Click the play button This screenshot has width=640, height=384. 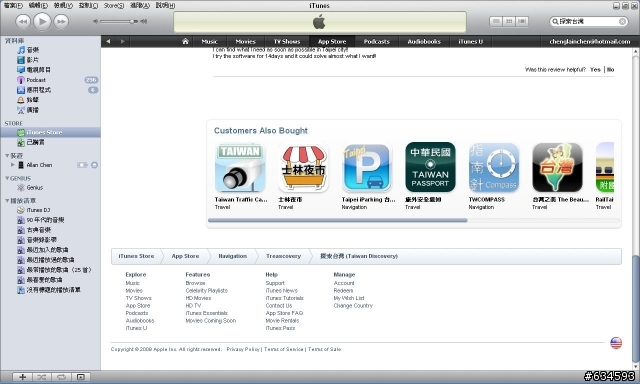tap(42, 21)
